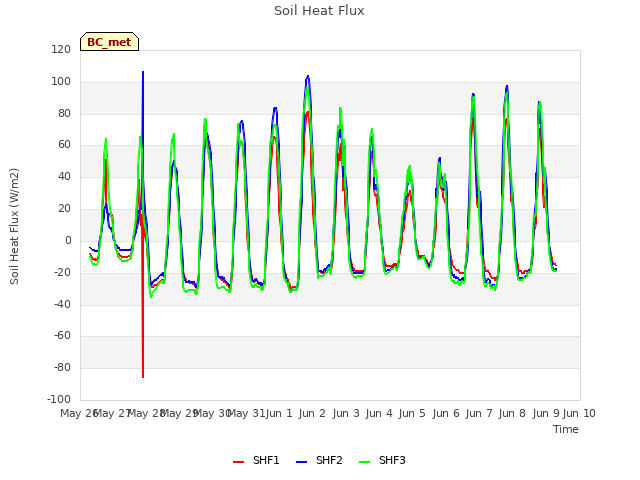
Task: Click the blue SHF2 peak on Jun 1
Action: click(308, 77)
